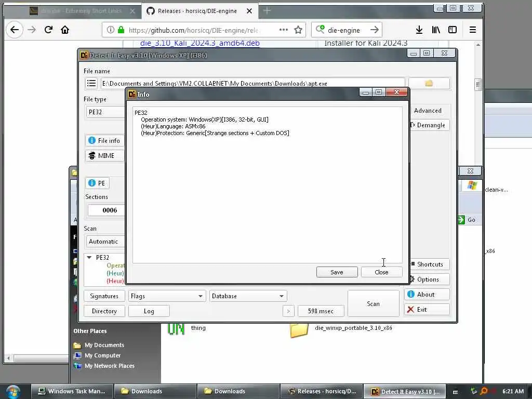
Task: Open Firefox library icon
Action: [436, 30]
